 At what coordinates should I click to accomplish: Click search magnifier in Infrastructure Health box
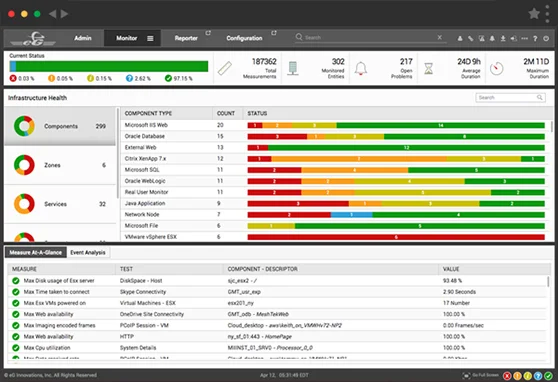(x=539, y=97)
